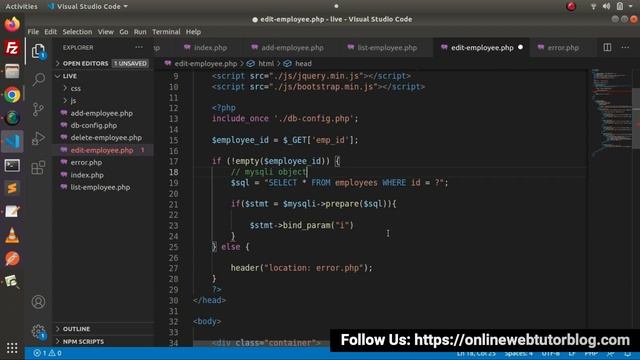Open Explorer panel Views and More Actions ellipsis
The image size is (640, 360).
[139, 47]
